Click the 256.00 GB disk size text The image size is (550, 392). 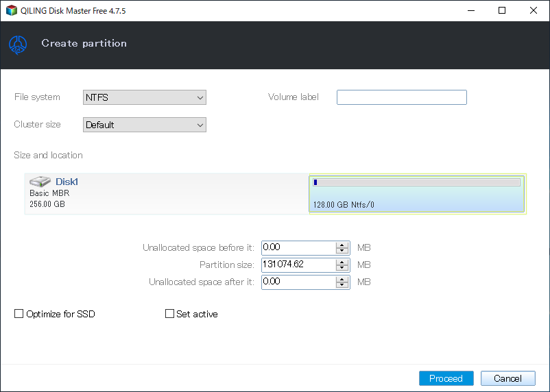pyautogui.click(x=47, y=204)
